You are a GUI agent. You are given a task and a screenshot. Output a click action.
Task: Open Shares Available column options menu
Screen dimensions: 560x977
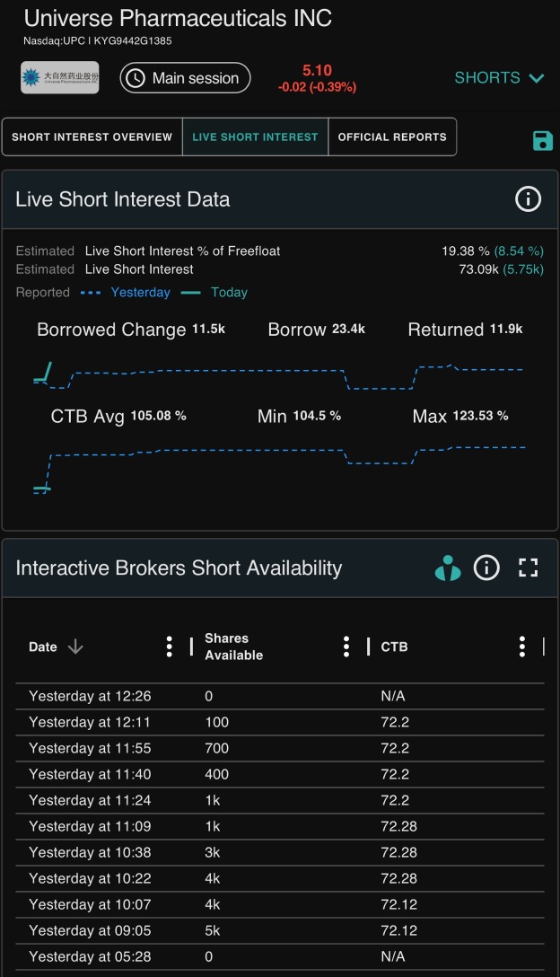pyautogui.click(x=346, y=647)
